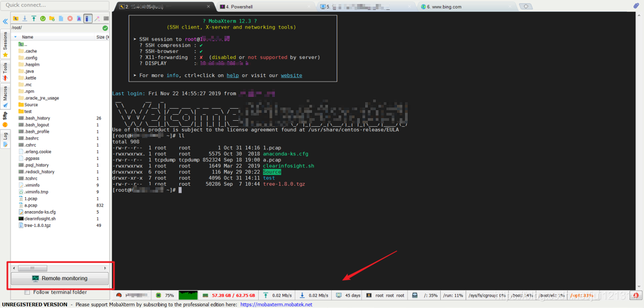Screen dimensions: 644x308
Task: Click the upload speed arrow indicator
Action: coord(276,295)
